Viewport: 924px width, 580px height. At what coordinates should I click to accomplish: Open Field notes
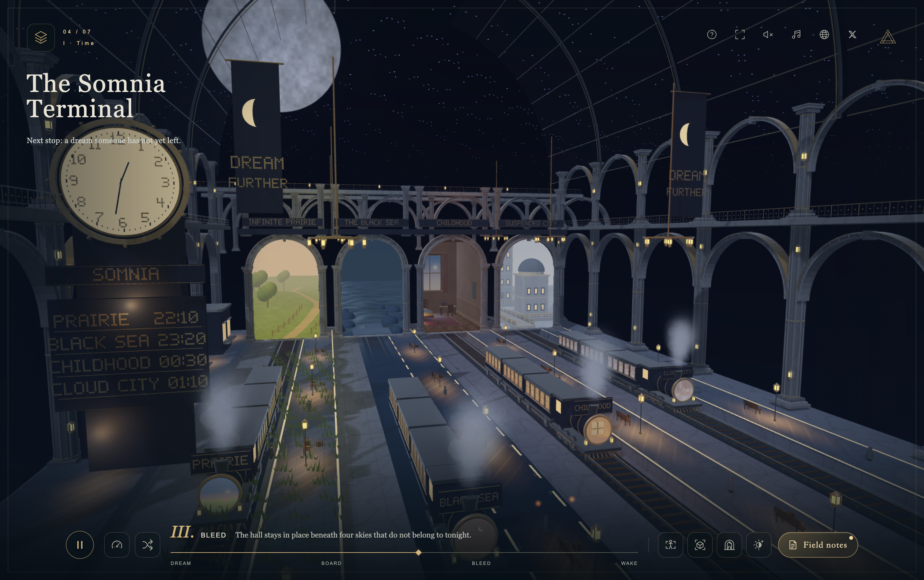pyautogui.click(x=818, y=545)
